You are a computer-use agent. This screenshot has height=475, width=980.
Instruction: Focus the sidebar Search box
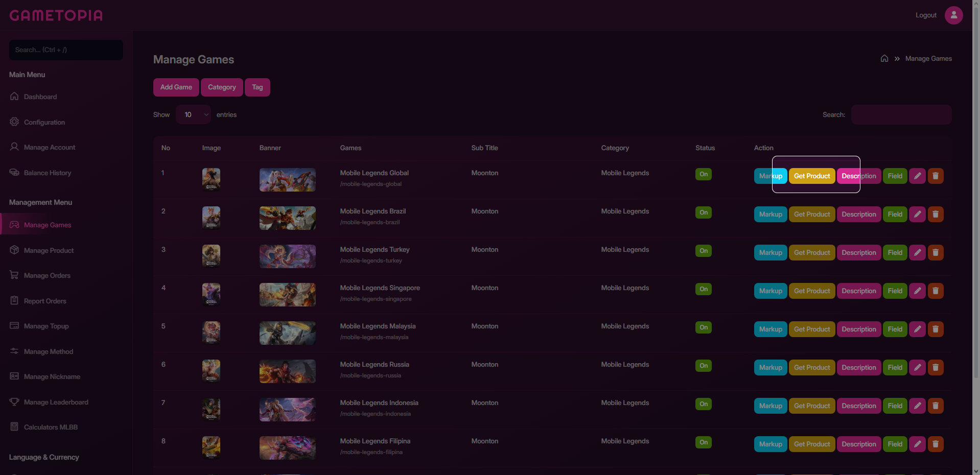coord(66,50)
